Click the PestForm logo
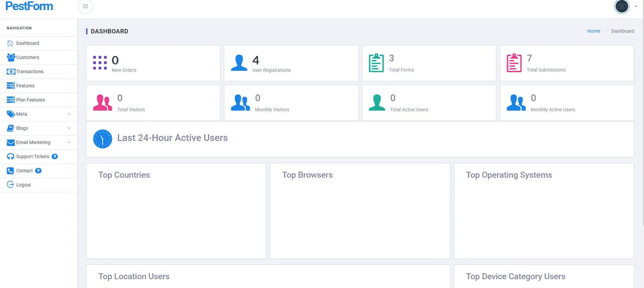Viewport: 644px width, 288px height. click(29, 6)
